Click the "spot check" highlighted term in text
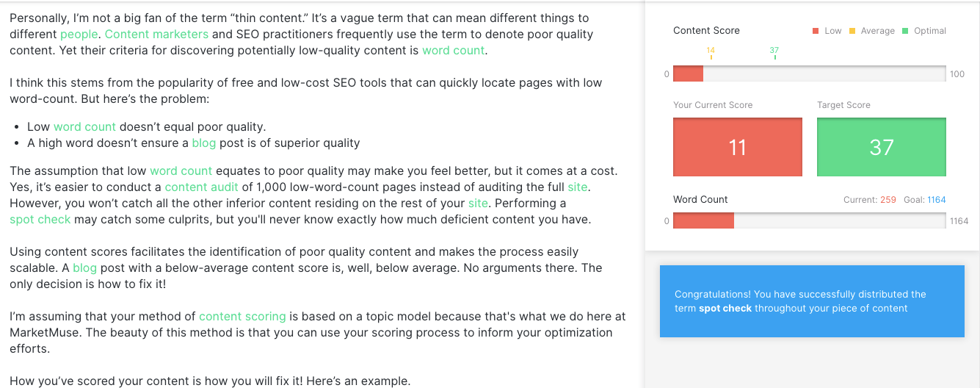The height and width of the screenshot is (388, 980). coord(40,220)
